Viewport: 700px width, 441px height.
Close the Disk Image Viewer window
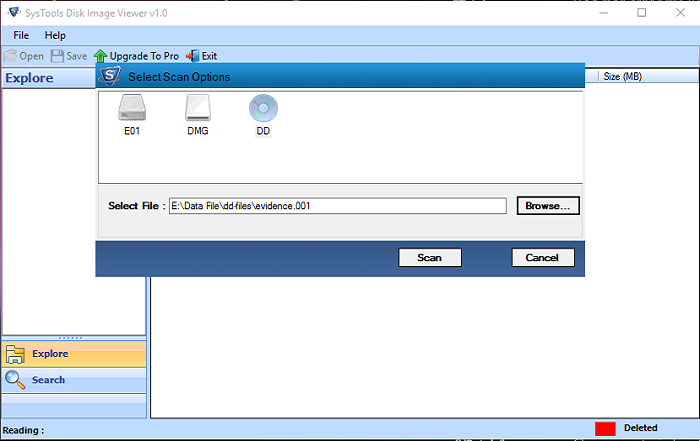(680, 12)
